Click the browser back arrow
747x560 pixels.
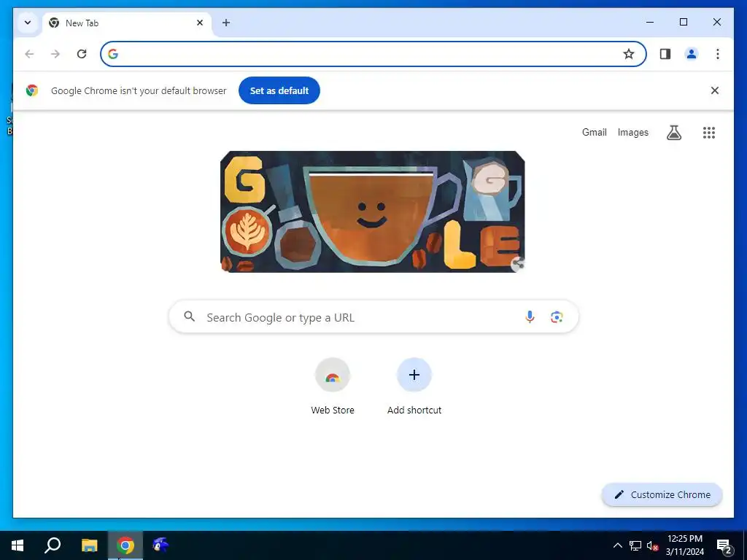pyautogui.click(x=29, y=54)
